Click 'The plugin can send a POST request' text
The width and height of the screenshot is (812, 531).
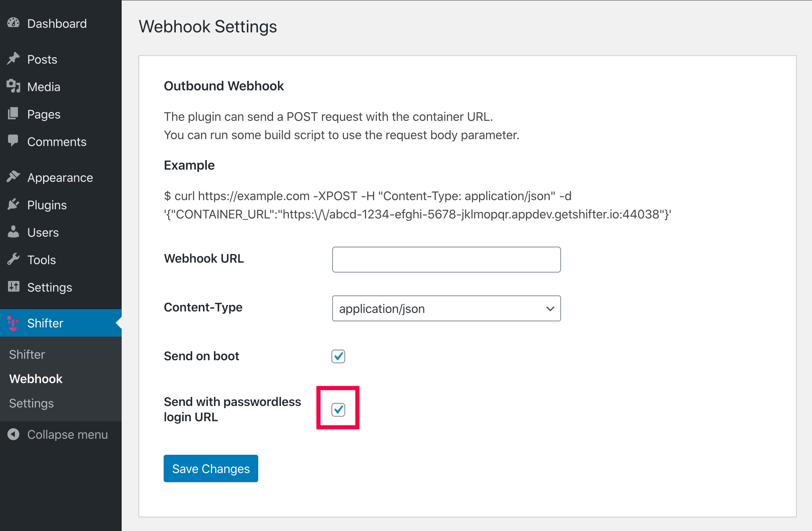pyautogui.click(x=328, y=117)
